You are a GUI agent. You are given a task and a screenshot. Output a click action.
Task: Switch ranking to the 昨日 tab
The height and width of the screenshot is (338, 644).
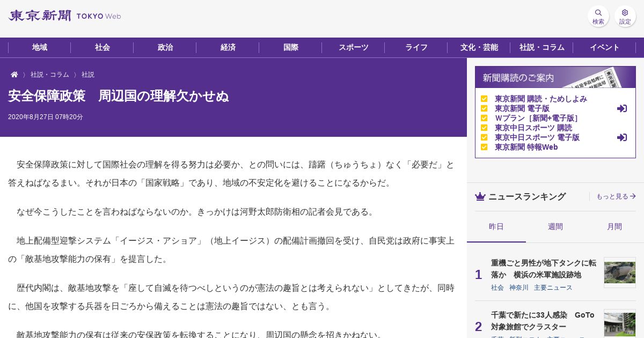(x=496, y=226)
